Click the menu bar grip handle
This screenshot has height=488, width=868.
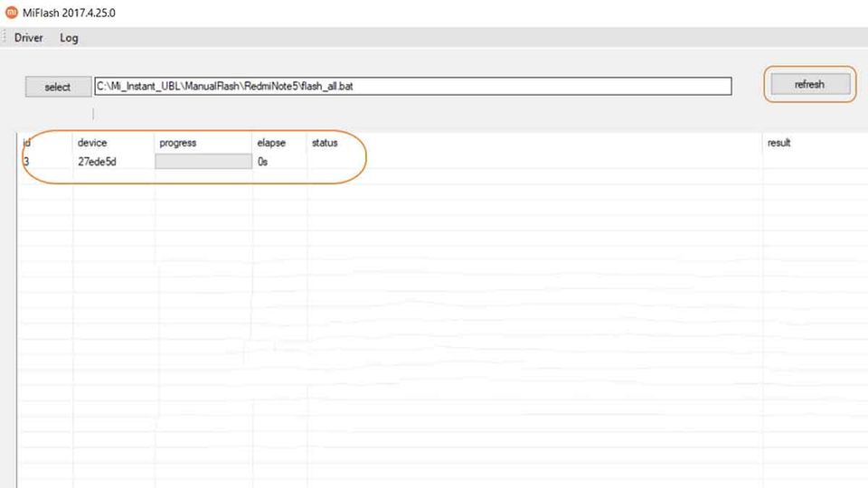(5, 38)
